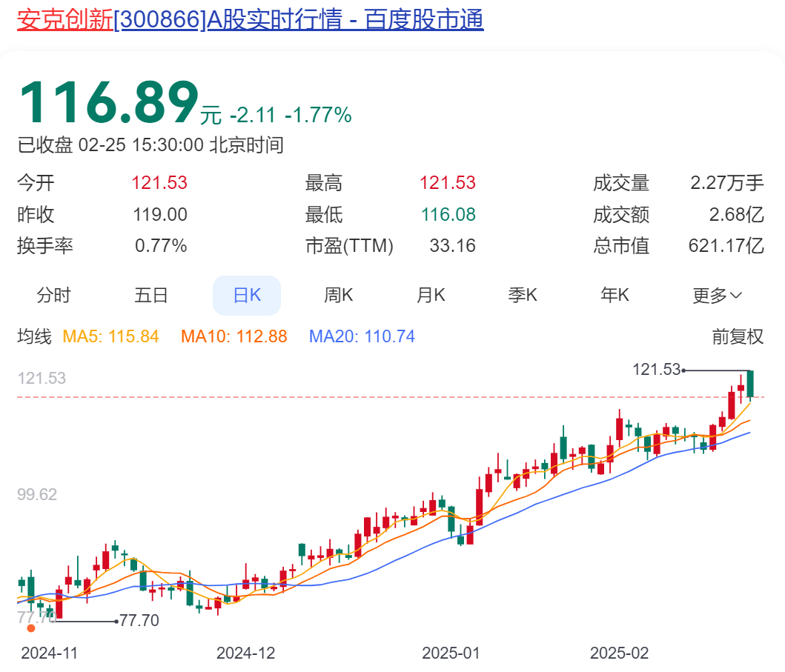Switch to the 年K chart tab
785x672 pixels.
point(615,296)
